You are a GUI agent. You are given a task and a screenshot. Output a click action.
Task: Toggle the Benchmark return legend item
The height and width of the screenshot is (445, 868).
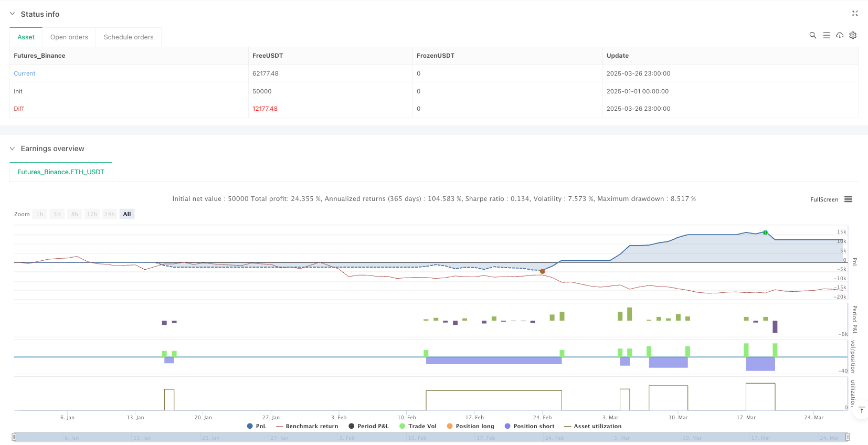click(307, 426)
